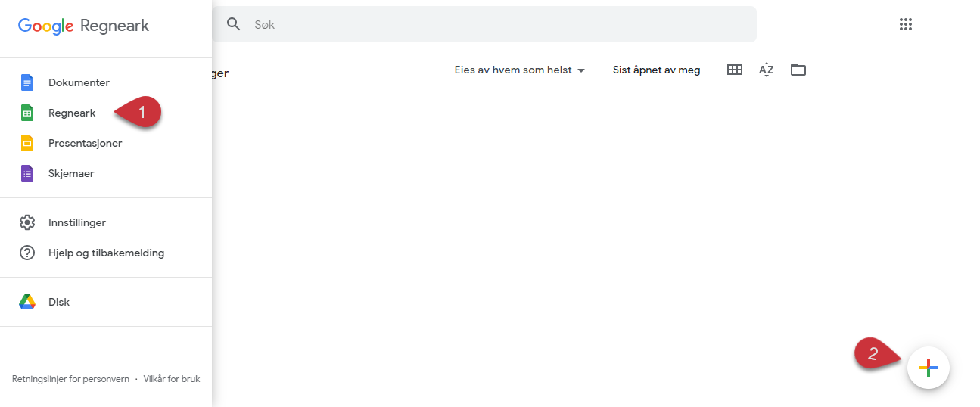
Task: Open Hjelp og tilbakemelding
Action: pyautogui.click(x=106, y=253)
